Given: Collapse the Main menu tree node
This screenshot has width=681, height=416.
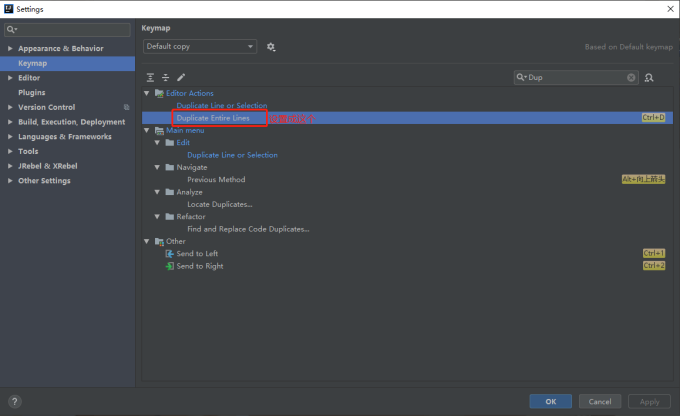Looking at the screenshot, I should click(x=147, y=130).
